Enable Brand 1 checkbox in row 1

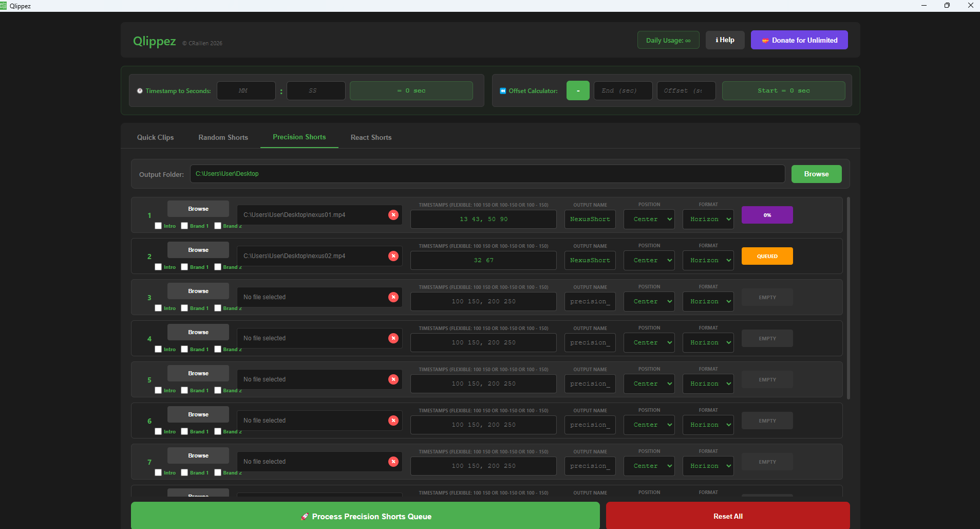184,226
